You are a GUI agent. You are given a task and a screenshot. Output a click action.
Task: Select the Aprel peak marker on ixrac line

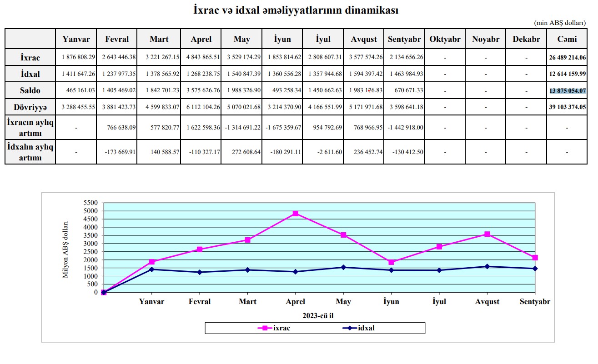[x=296, y=213]
